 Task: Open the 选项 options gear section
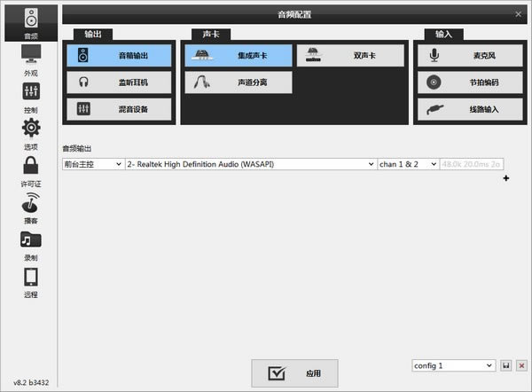(x=30, y=134)
